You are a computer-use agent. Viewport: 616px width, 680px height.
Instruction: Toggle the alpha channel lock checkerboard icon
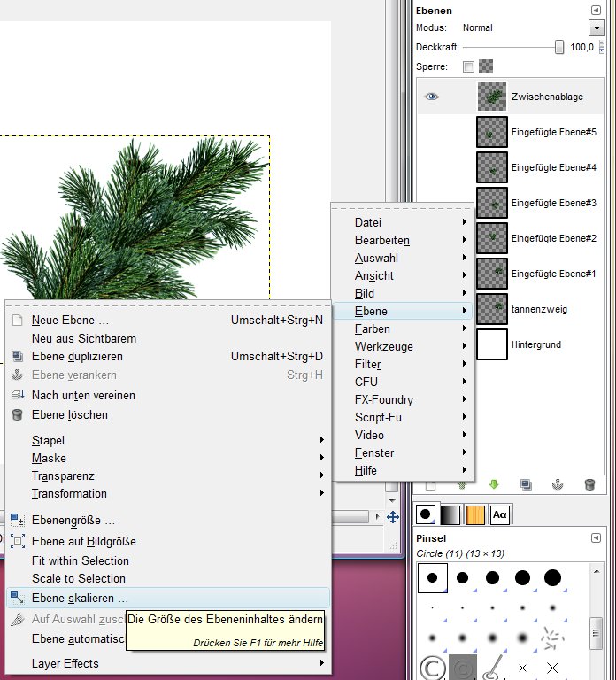(x=486, y=66)
